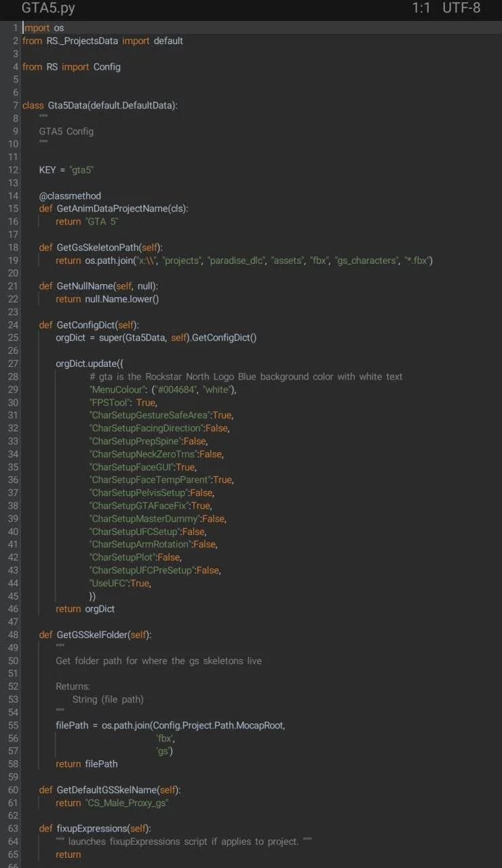Click line number 48 in the gutter

point(13,635)
